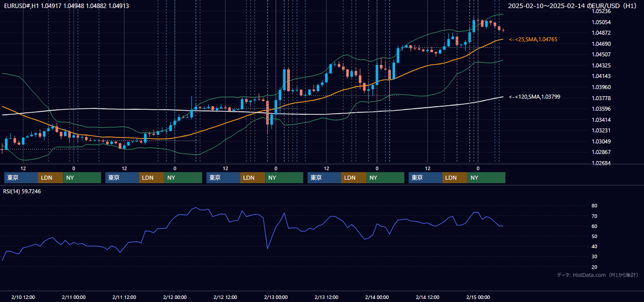Click the price axis value 1.04143
Image resolution: width=644 pixels, height=302 pixels.
tap(601, 76)
